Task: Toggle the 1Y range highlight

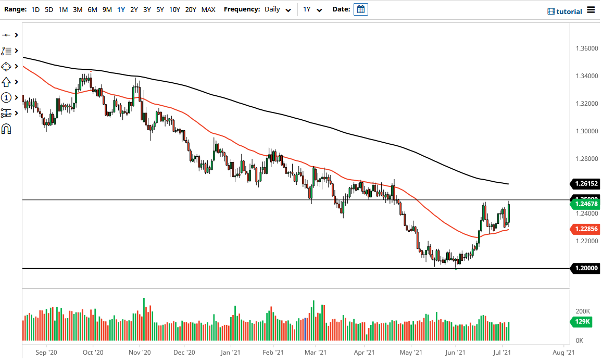Action: point(121,9)
